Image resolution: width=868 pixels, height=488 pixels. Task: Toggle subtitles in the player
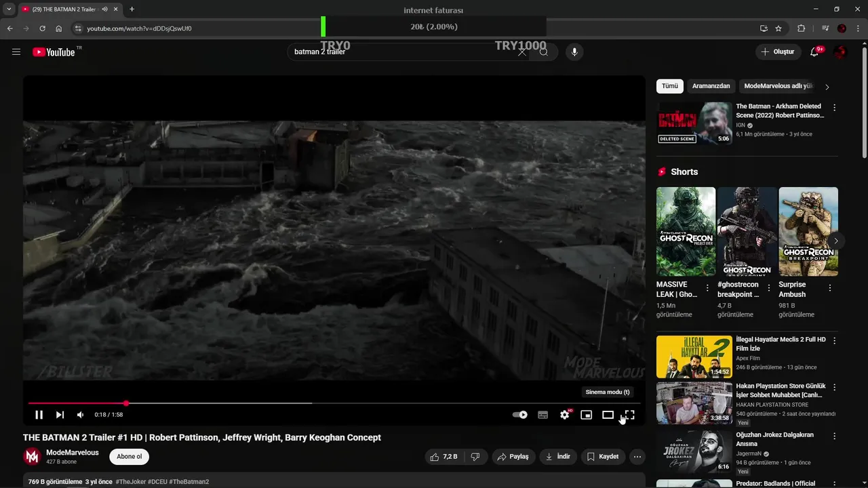click(542, 415)
